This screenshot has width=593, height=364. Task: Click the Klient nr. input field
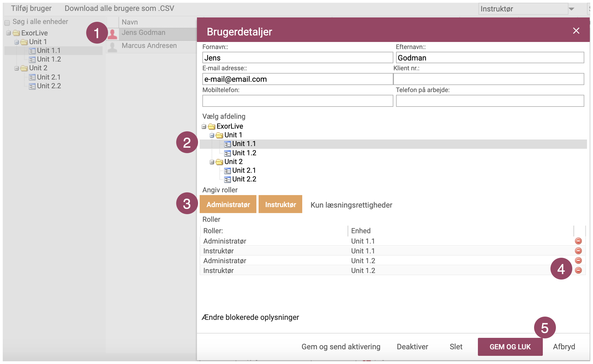coord(489,79)
